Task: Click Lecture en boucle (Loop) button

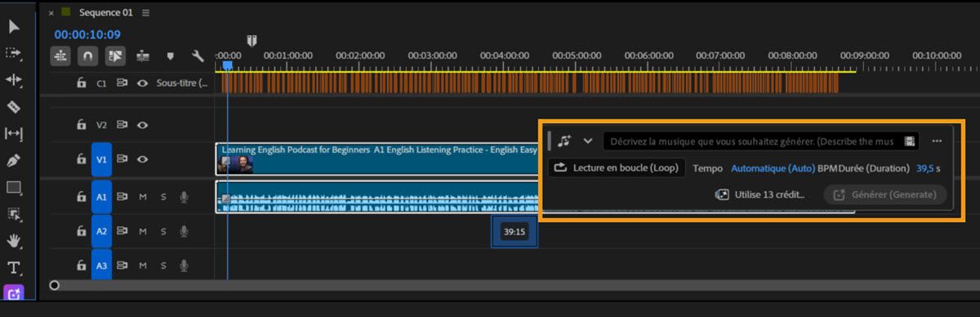Action: click(x=617, y=167)
